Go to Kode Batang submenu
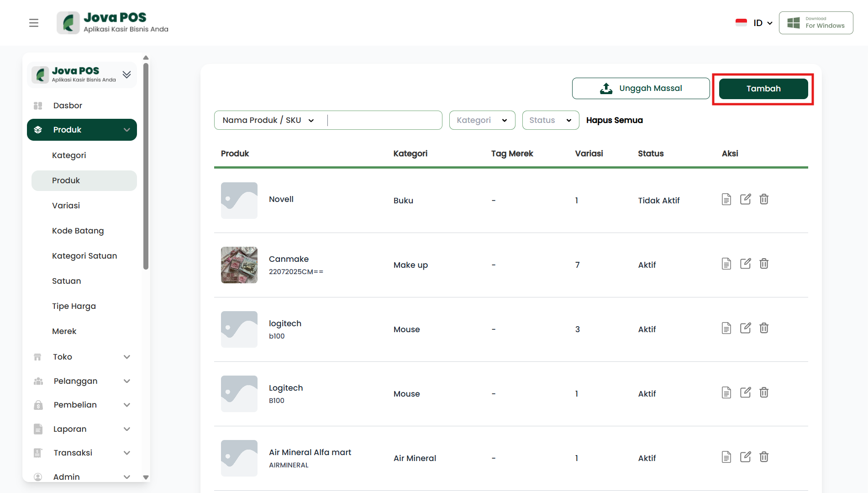Screen dimensions: 868x493 click(78, 231)
